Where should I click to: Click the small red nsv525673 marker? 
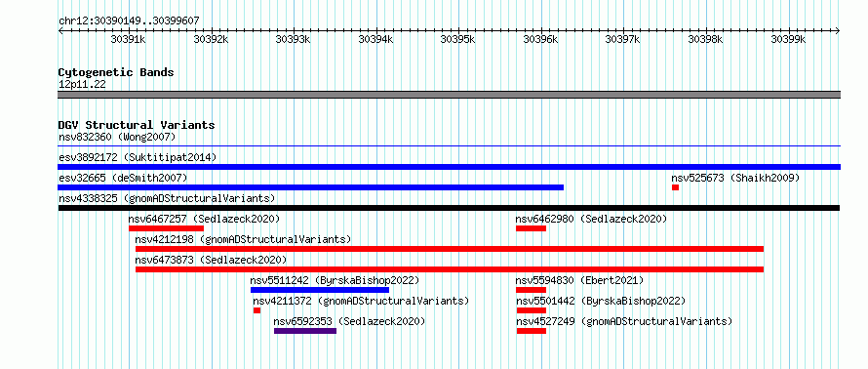675,187
